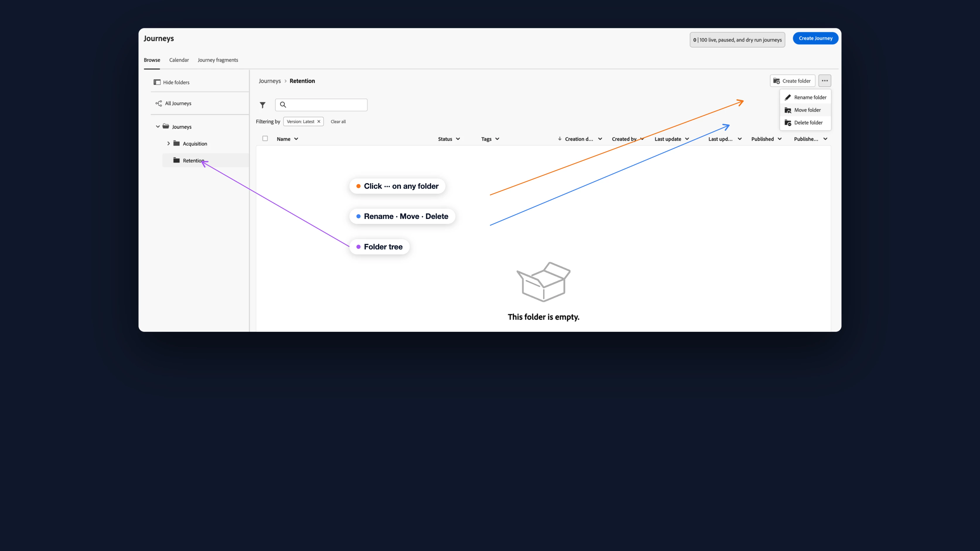
Task: Click the "This folder is empty." message
Action: pyautogui.click(x=543, y=317)
